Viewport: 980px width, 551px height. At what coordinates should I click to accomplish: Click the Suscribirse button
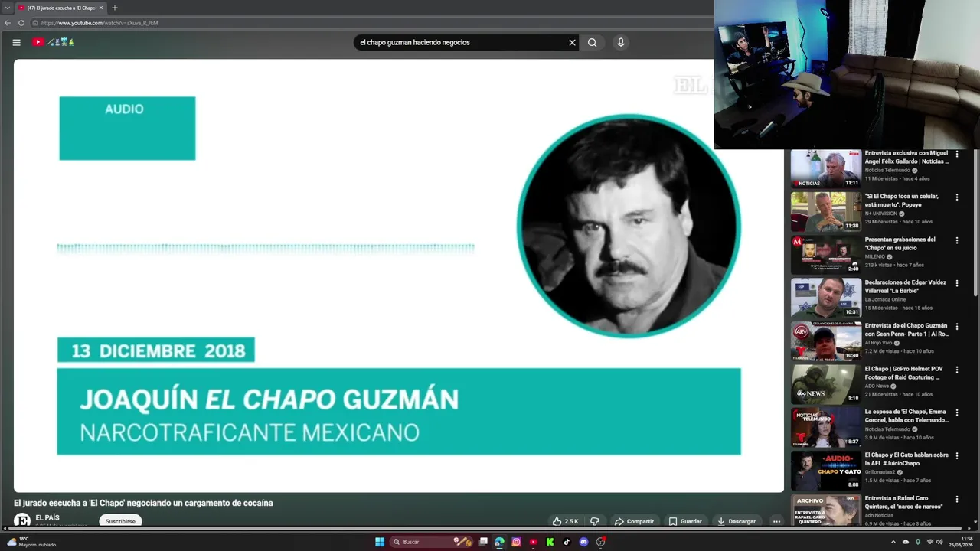coord(120,521)
